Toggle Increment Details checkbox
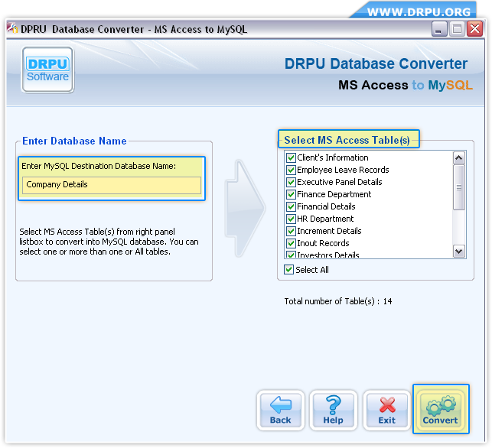Image resolution: width=492 pixels, height=448 pixels. (291, 231)
